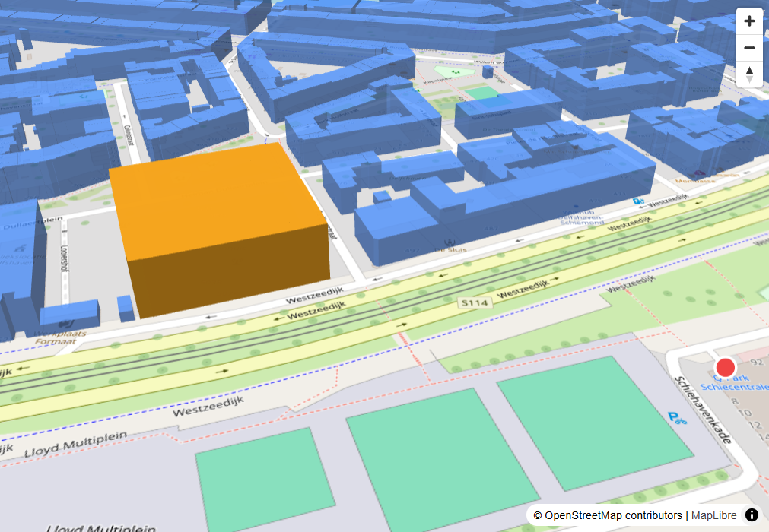This screenshot has width=769, height=532.
Task: Zoom in with the plus button
Action: pyautogui.click(x=749, y=21)
